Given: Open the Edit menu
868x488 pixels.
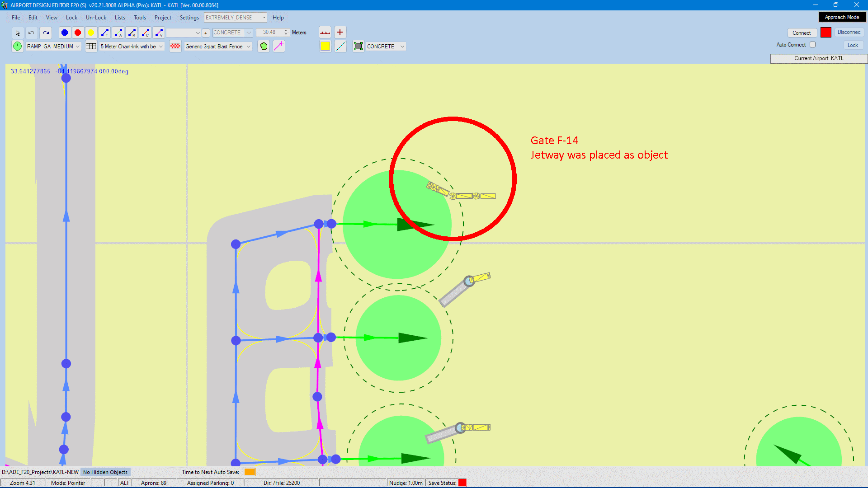Looking at the screenshot, I should coord(33,18).
